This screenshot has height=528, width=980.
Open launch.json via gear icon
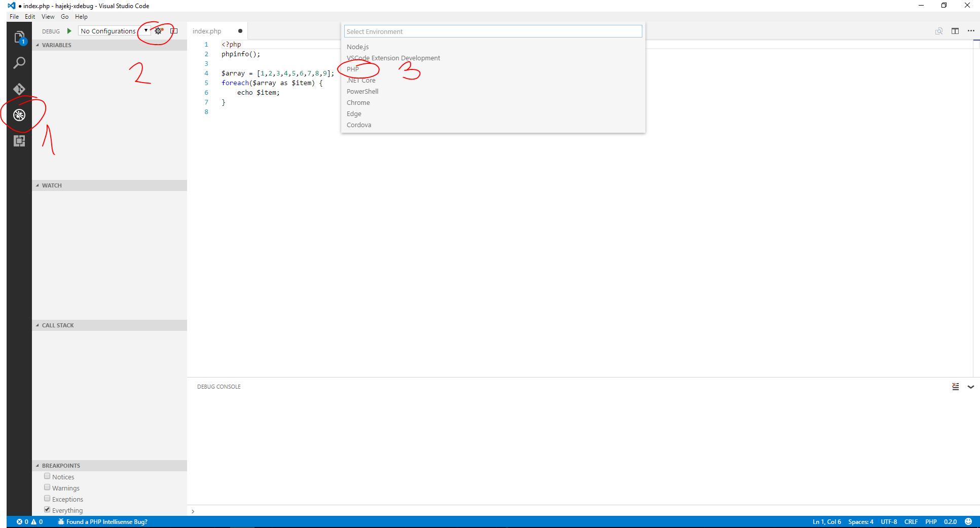[158, 31]
